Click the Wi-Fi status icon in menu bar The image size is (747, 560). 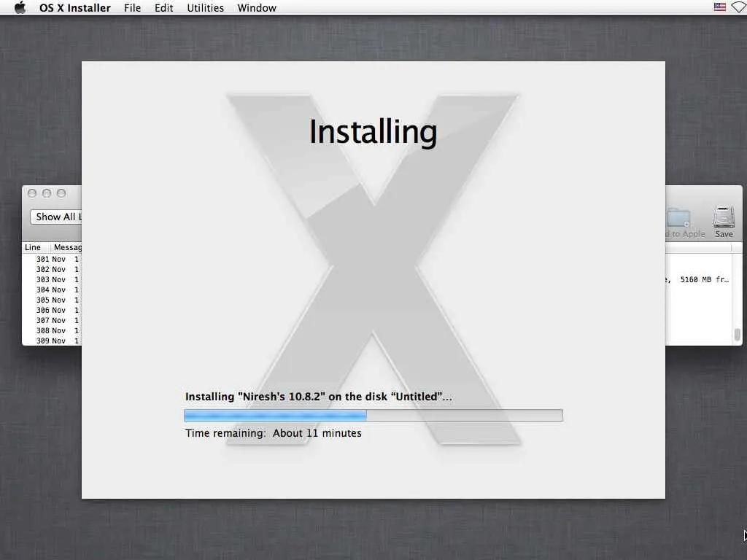tap(740, 7)
